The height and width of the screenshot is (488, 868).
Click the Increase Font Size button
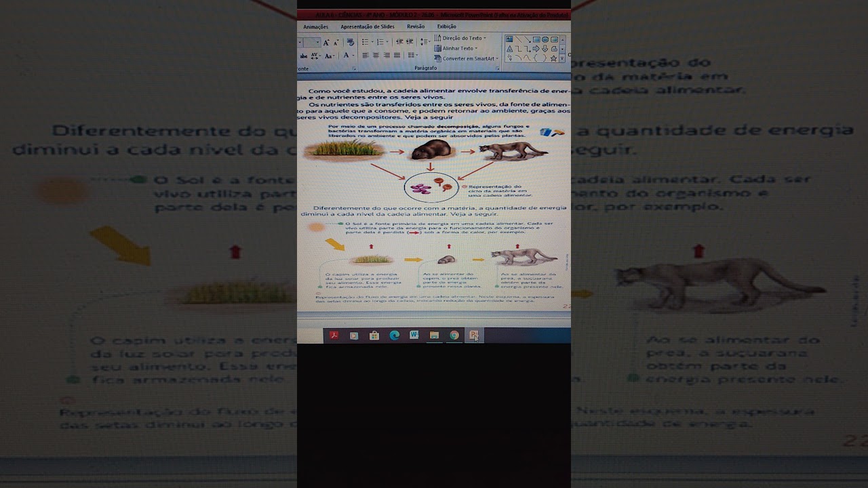pos(326,43)
